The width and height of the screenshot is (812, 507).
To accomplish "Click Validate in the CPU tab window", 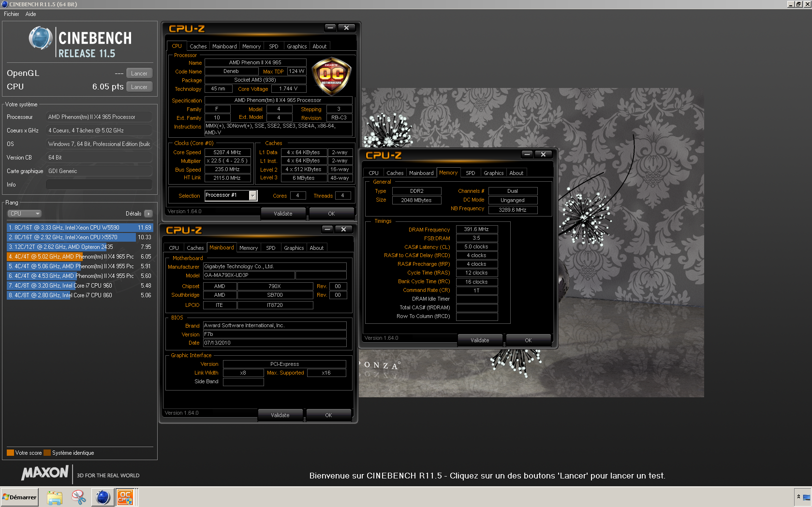I will point(283,214).
